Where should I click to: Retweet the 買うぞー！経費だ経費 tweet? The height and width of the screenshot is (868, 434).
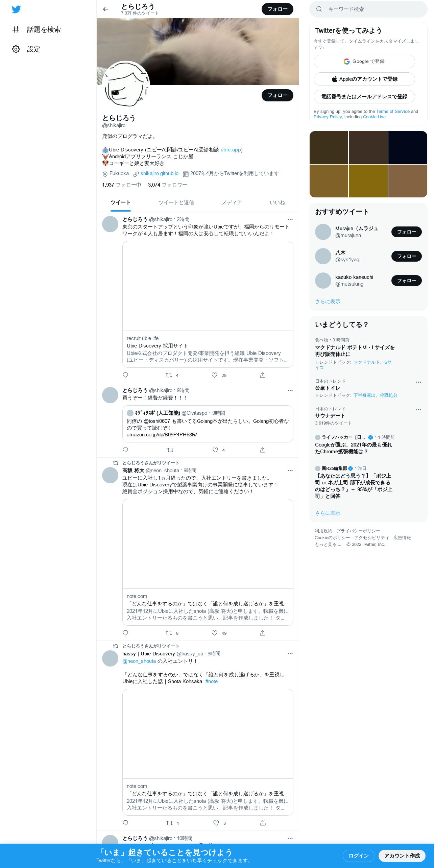(170, 450)
